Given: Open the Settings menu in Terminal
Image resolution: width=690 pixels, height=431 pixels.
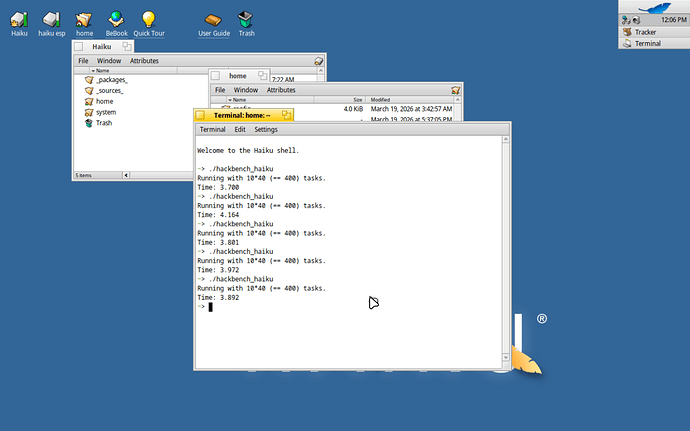Looking at the screenshot, I should click(265, 129).
